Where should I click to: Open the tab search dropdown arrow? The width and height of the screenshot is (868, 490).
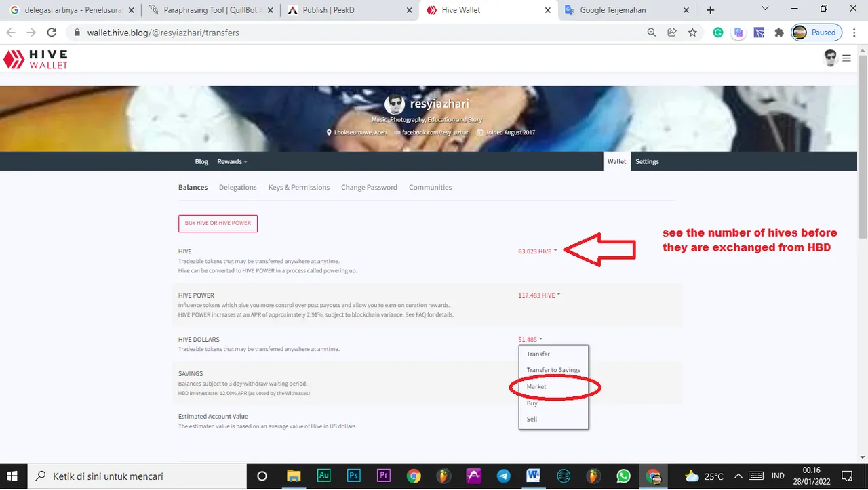pyautogui.click(x=765, y=9)
